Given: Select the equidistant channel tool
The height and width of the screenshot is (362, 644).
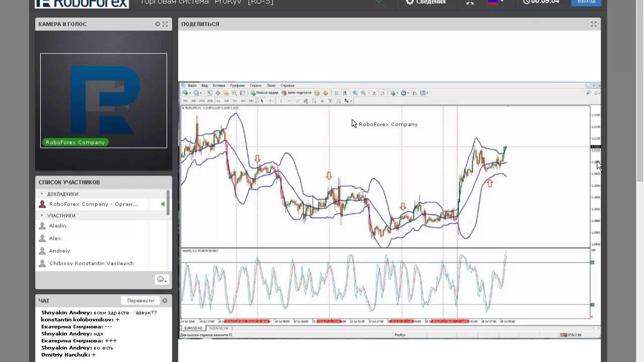Looking at the screenshot, I should pos(306,101).
